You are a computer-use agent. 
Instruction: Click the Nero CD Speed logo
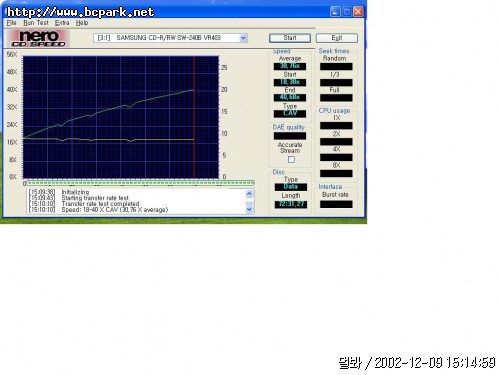(x=38, y=38)
